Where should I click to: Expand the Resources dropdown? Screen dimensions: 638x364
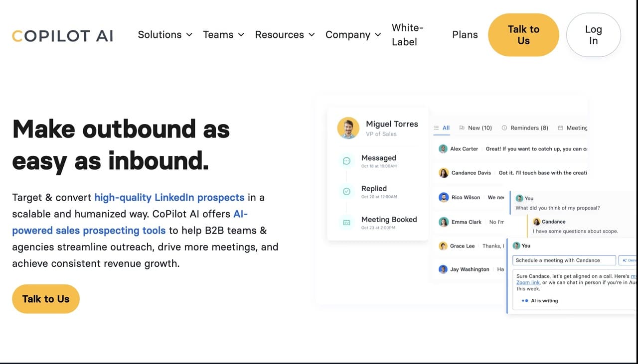click(285, 35)
